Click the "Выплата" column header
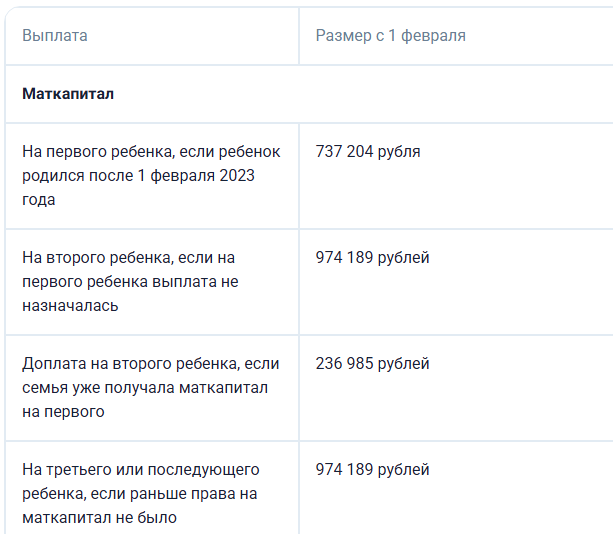This screenshot has height=534, width=613. pyautogui.click(x=55, y=36)
